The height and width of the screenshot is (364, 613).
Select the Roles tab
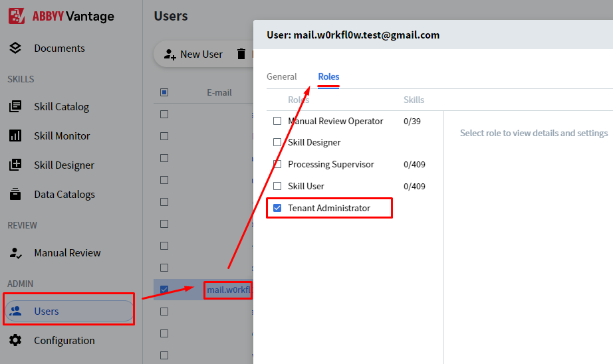[328, 76]
